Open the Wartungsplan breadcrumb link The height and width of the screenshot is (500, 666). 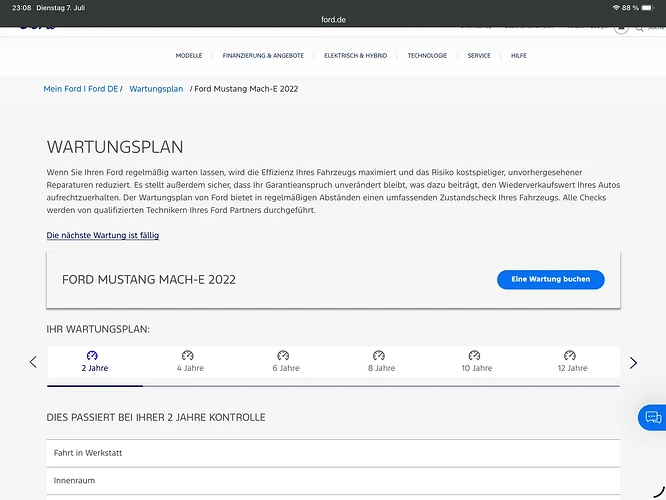[156, 89]
